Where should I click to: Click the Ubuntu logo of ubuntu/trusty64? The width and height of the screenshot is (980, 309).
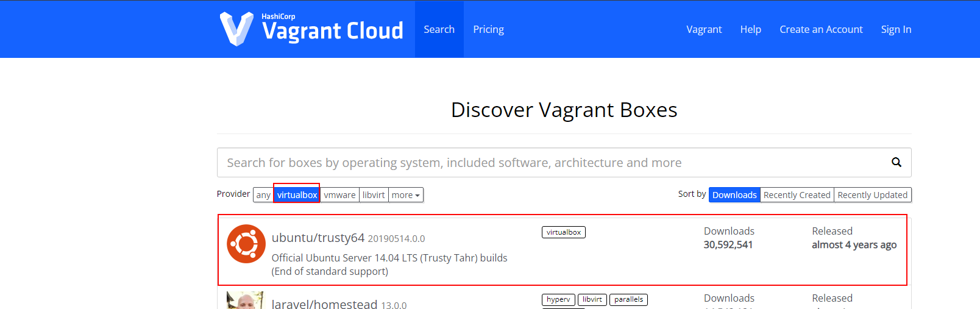(246, 244)
